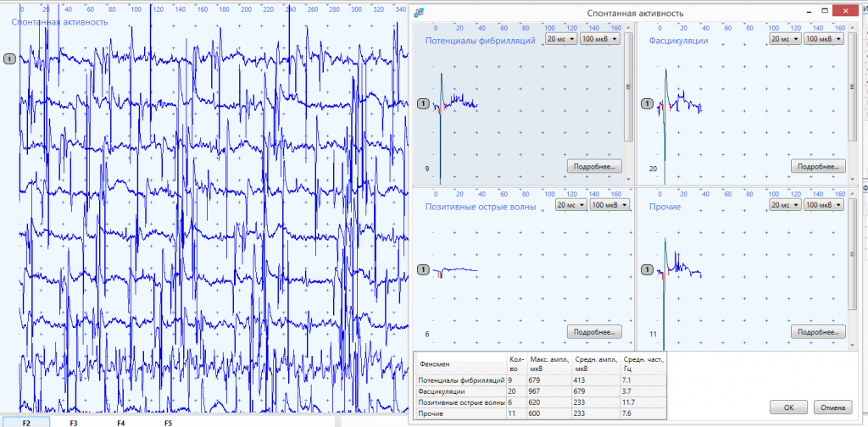Viewport: 868px width, 427px height.
Task: Select the Фасцикуляции table row label
Action: point(461,391)
